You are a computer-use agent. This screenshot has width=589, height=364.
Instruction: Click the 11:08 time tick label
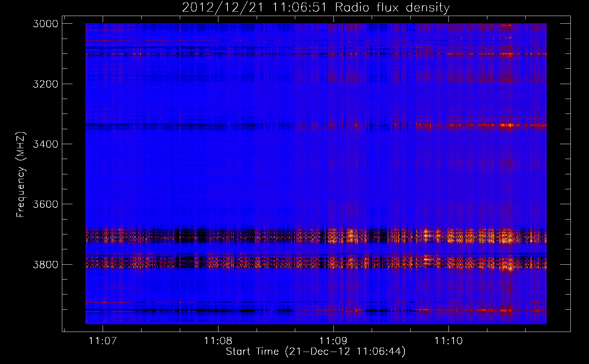(218, 341)
